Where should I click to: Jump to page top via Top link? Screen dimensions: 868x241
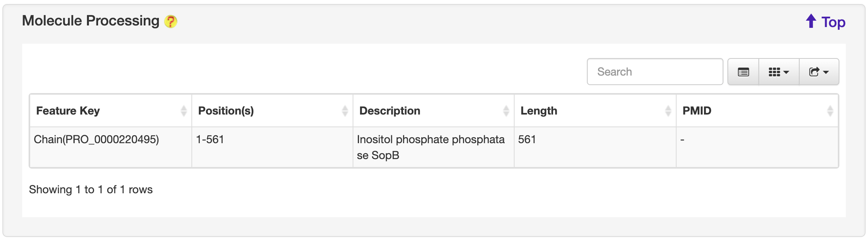833,22
